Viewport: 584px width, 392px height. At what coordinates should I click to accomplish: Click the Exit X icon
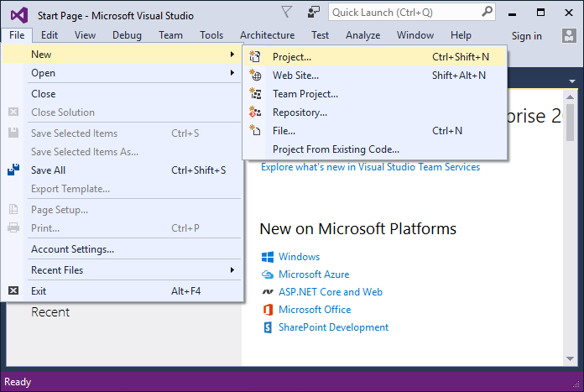13,290
